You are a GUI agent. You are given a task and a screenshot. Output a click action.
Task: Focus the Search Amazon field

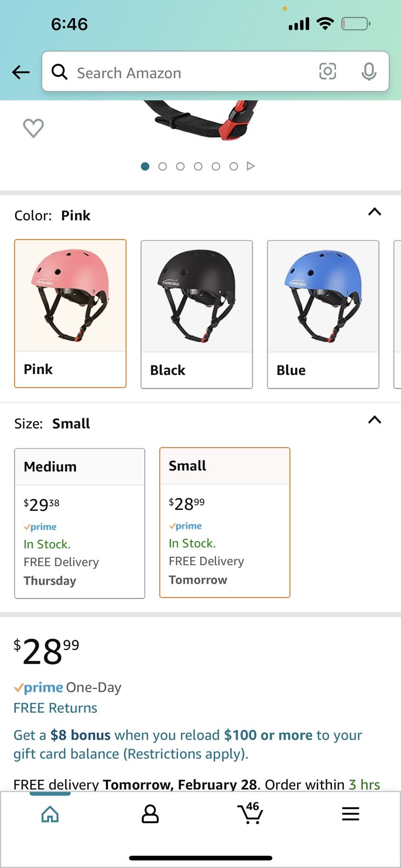pos(190,72)
